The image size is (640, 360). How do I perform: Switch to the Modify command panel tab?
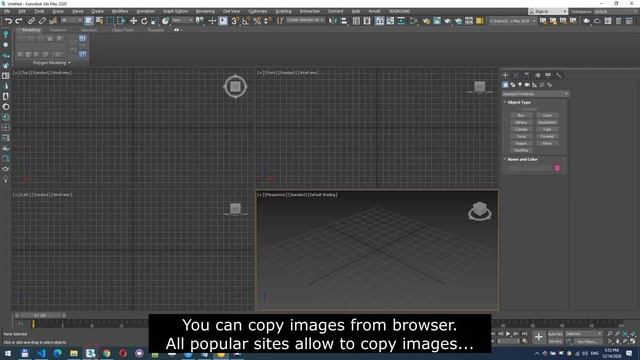tap(516, 76)
